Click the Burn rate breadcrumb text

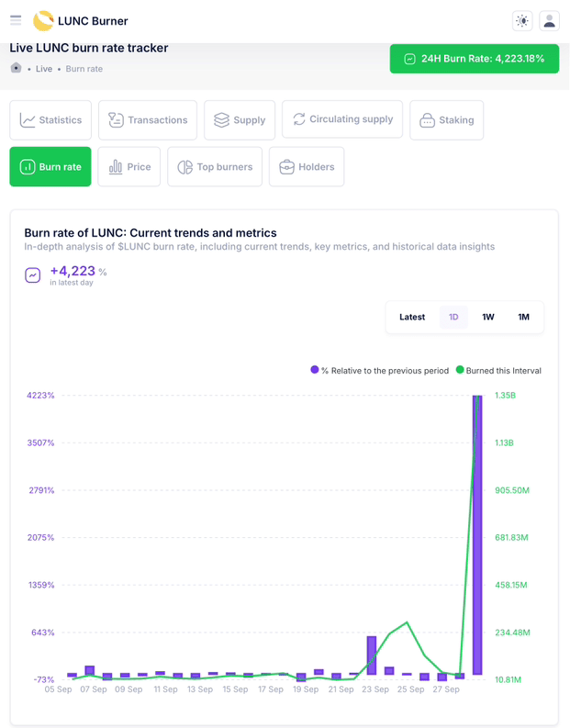tap(84, 69)
